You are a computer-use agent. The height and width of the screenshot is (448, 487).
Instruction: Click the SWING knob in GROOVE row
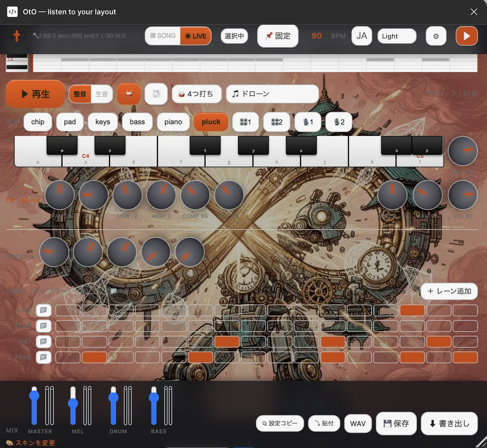[155, 252]
